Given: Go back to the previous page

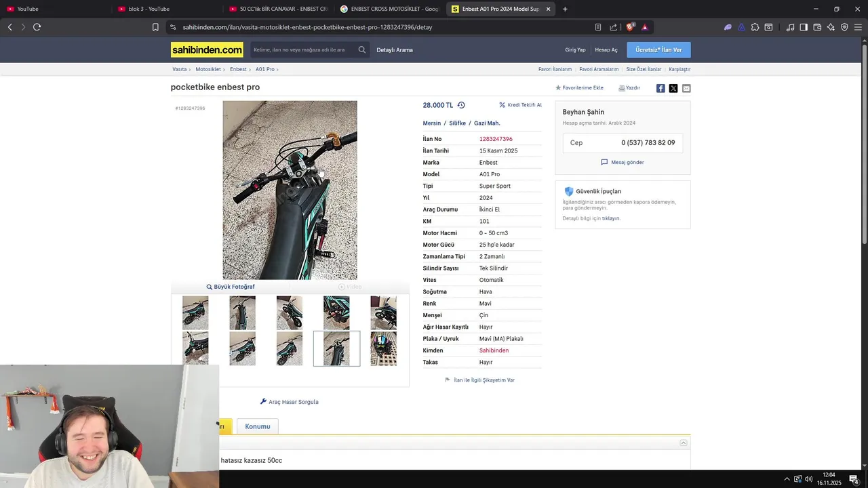Looking at the screenshot, I should coord(9,27).
